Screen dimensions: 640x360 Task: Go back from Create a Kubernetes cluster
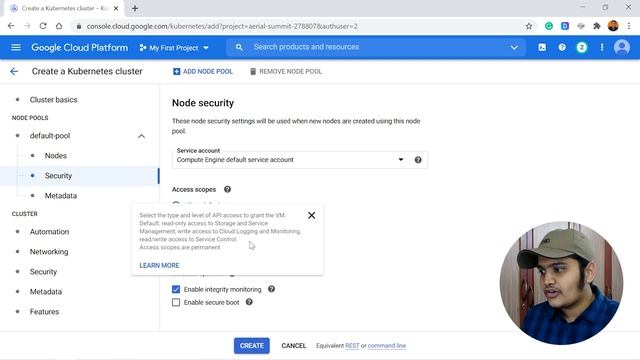pyautogui.click(x=14, y=71)
